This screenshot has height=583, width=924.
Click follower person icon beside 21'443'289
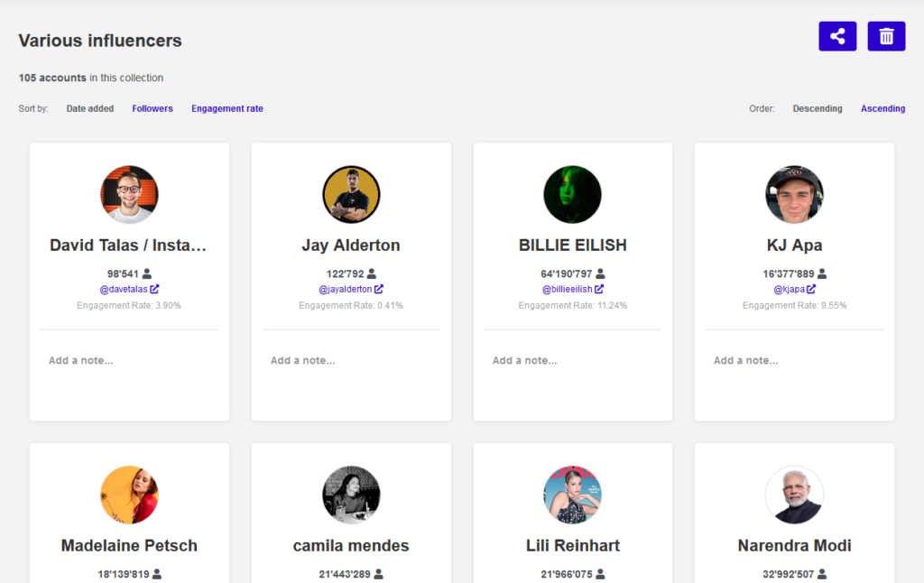click(378, 574)
